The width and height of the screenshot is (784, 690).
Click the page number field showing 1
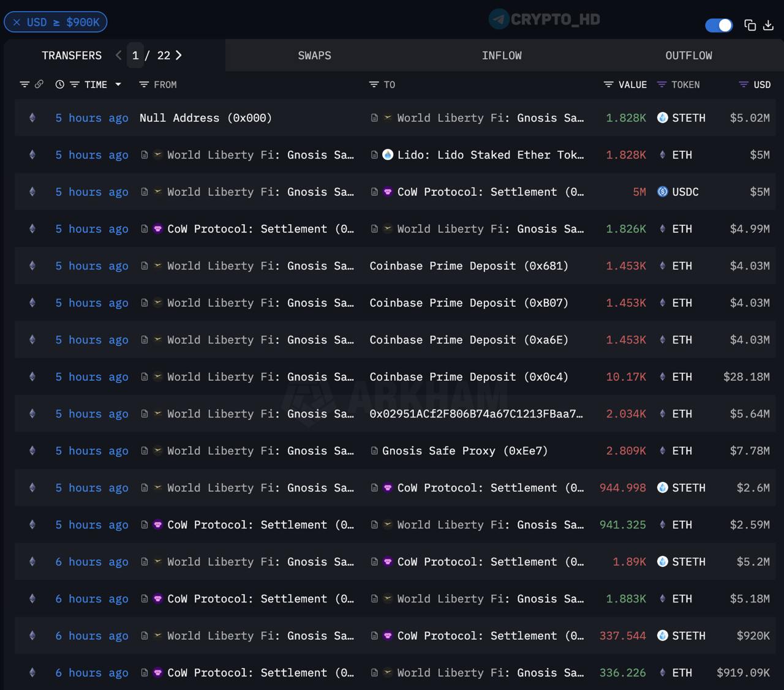tap(135, 55)
